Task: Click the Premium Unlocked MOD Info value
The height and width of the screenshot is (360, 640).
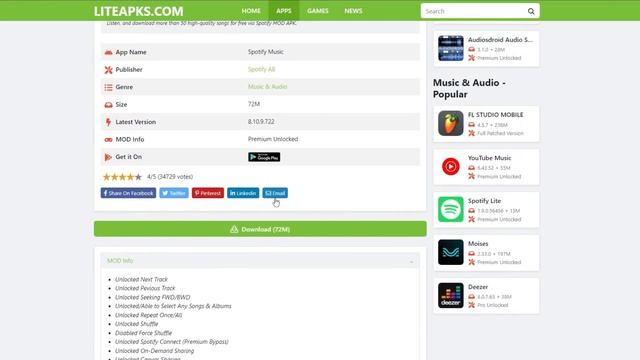Action: tap(273, 139)
